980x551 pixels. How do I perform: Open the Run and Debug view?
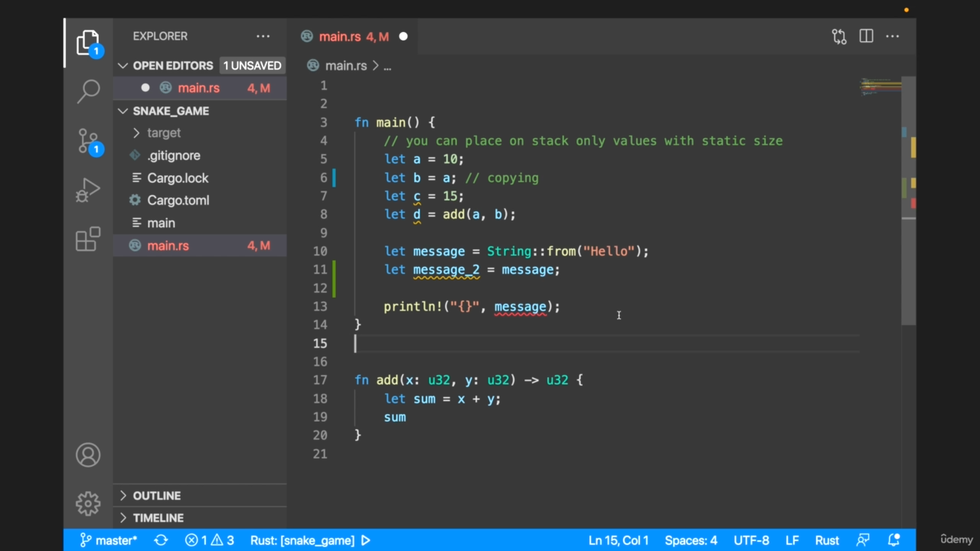coord(88,190)
